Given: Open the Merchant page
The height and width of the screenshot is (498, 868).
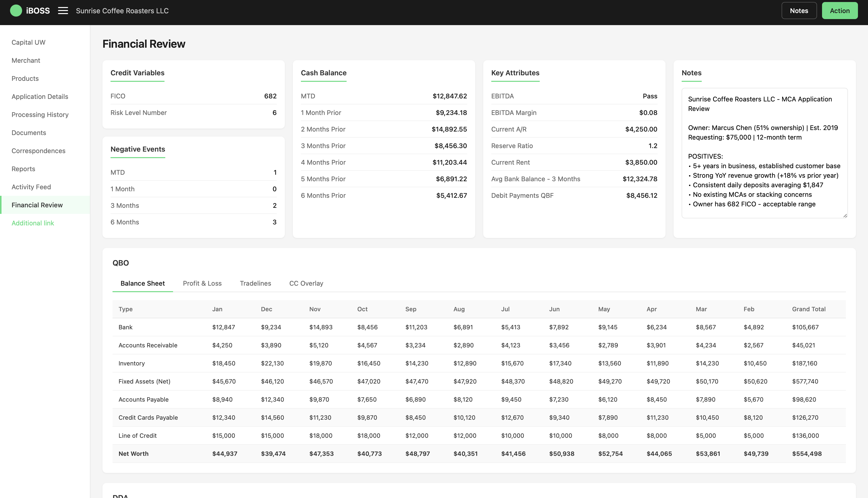Looking at the screenshot, I should coord(26,60).
